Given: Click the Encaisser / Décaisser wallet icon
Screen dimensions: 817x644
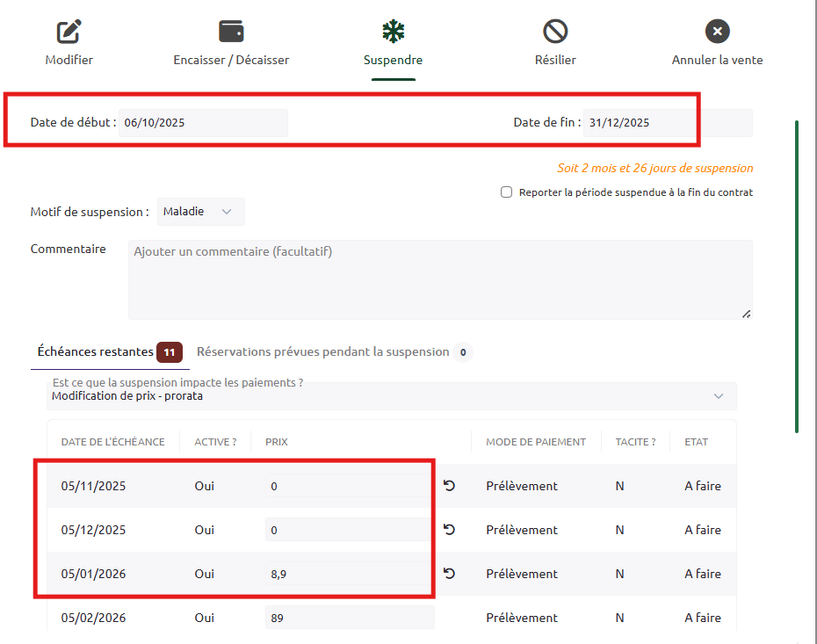Looking at the screenshot, I should click(231, 32).
